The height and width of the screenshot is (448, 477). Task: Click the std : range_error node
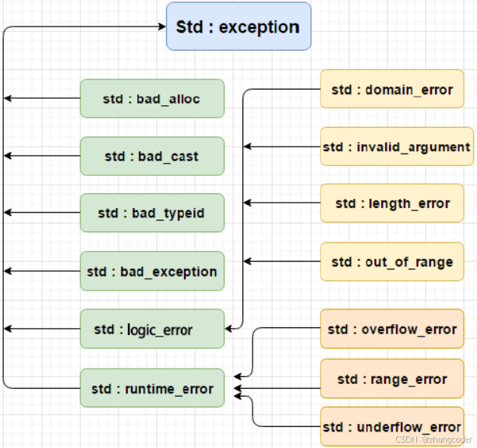click(x=392, y=379)
